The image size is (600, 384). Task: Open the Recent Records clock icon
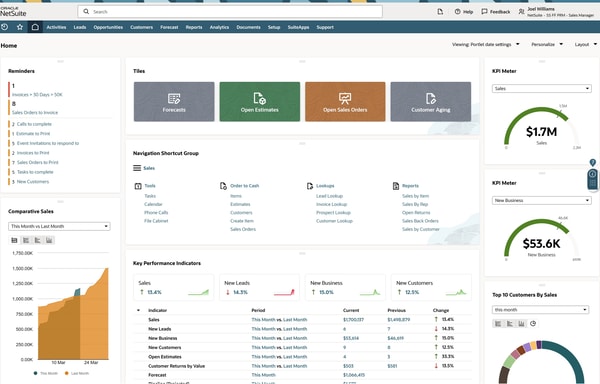[x=5, y=27]
